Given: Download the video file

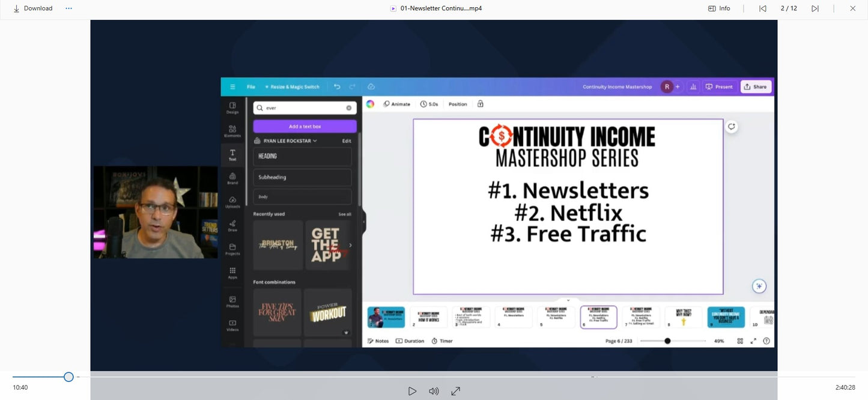Looking at the screenshot, I should 33,8.
